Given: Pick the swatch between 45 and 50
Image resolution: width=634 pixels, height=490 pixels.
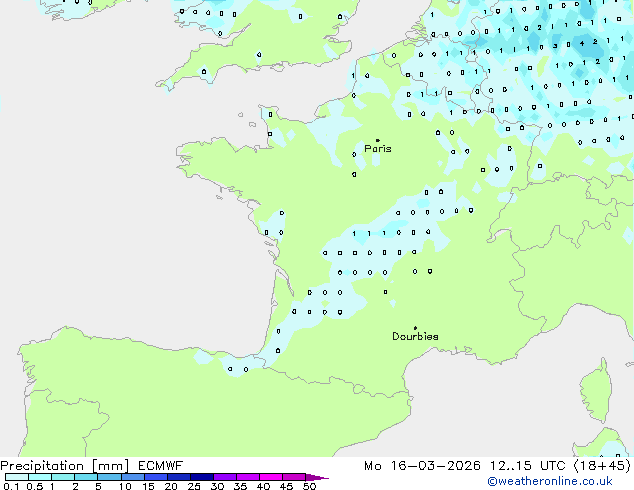Looking at the screenshot, I should tap(294, 477).
